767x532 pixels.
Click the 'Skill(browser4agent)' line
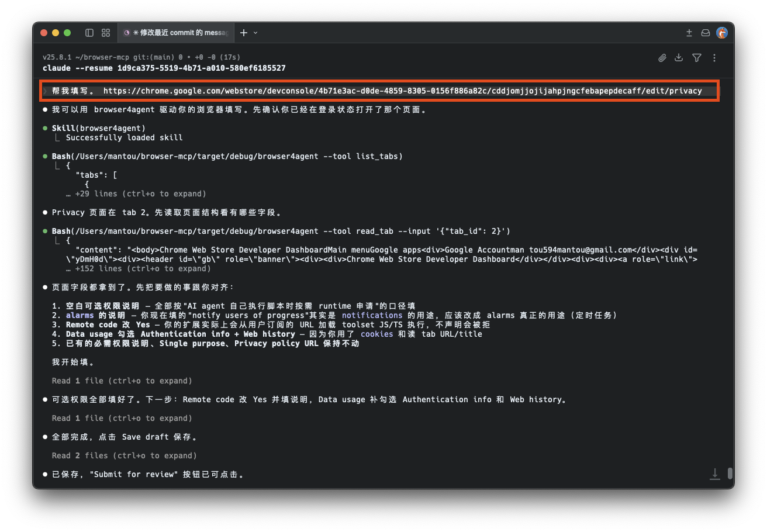tap(98, 128)
